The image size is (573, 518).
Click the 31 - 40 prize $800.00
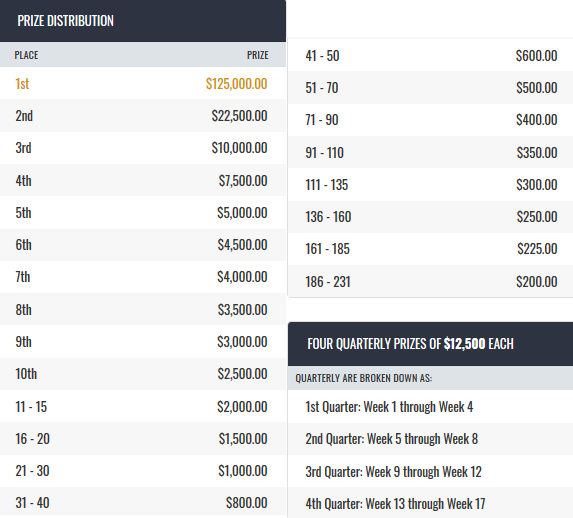coord(247,503)
